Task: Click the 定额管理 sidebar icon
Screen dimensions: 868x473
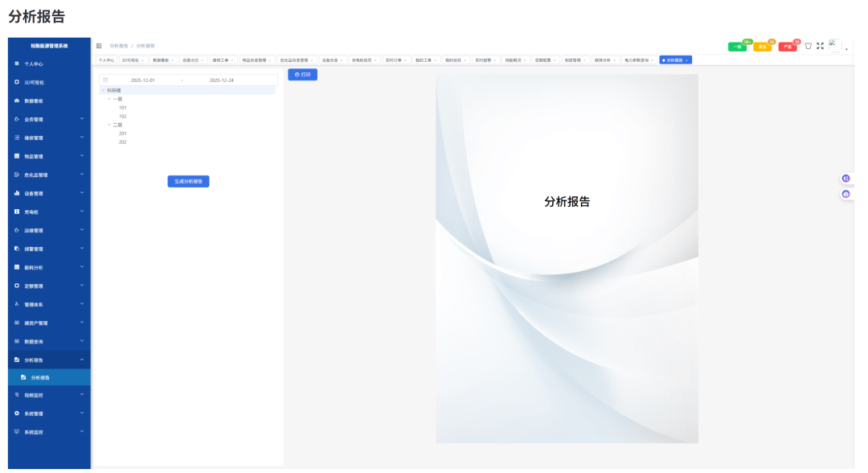Action: point(17,286)
